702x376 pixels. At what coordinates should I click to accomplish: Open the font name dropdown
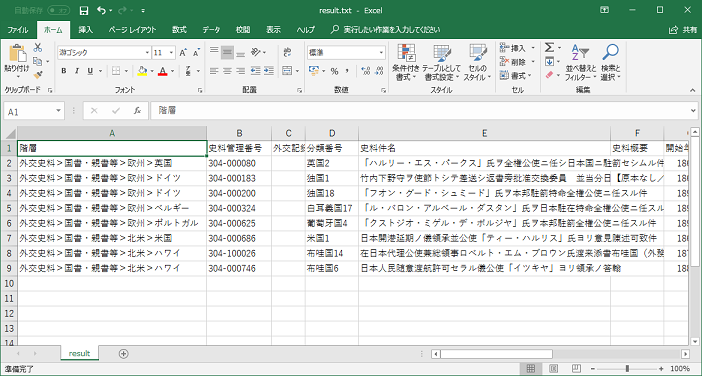click(x=147, y=53)
